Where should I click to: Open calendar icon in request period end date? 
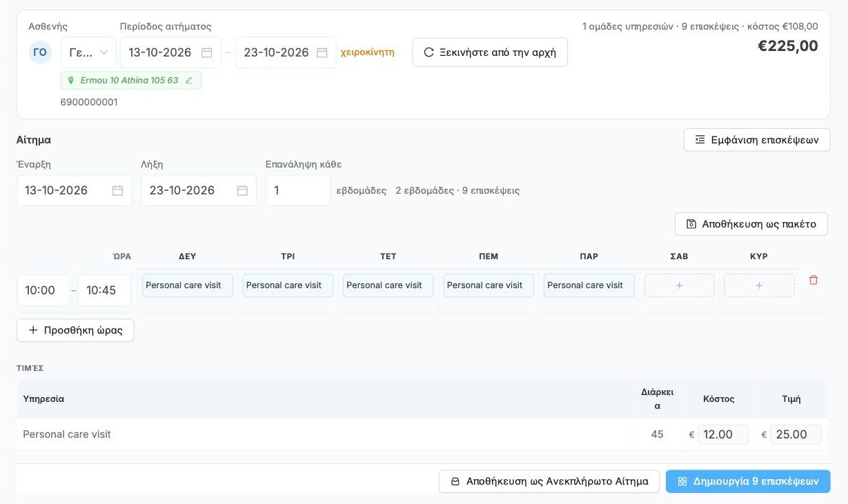(x=322, y=52)
